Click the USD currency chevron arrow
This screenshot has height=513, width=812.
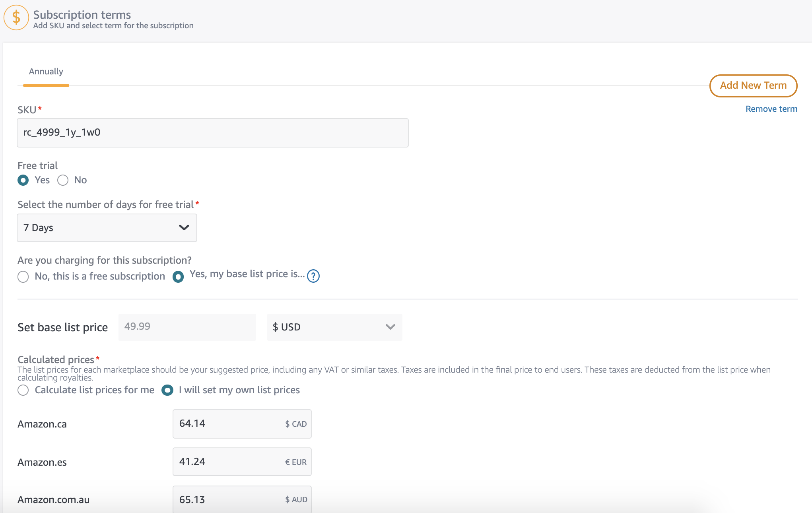pyautogui.click(x=390, y=327)
